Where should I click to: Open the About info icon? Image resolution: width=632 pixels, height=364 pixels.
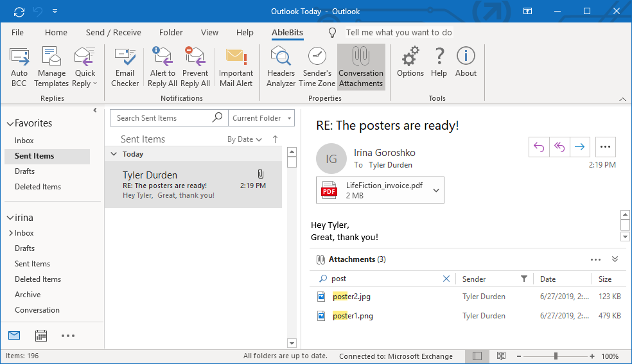click(466, 62)
